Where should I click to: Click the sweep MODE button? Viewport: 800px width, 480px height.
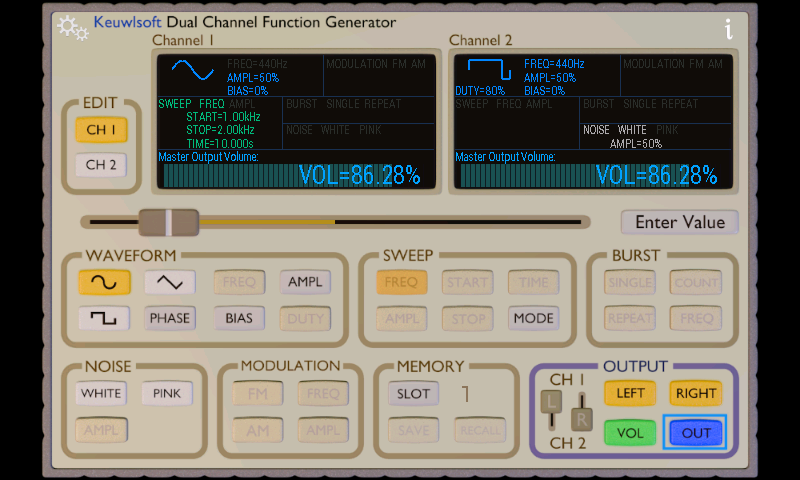coord(533,318)
